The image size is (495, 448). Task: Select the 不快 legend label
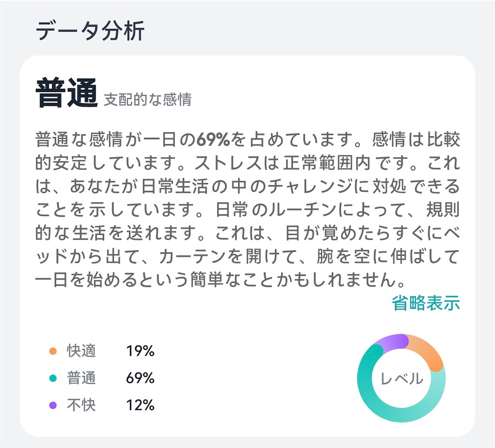pos(81,405)
